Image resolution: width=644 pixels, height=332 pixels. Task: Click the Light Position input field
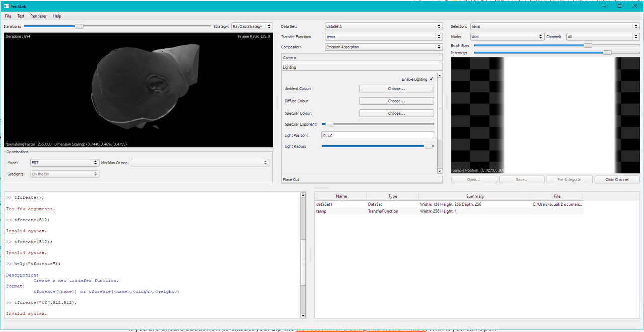point(377,135)
